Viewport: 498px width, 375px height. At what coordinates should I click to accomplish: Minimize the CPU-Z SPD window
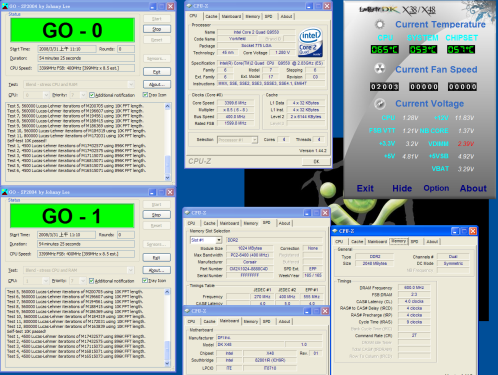[x=307, y=212]
